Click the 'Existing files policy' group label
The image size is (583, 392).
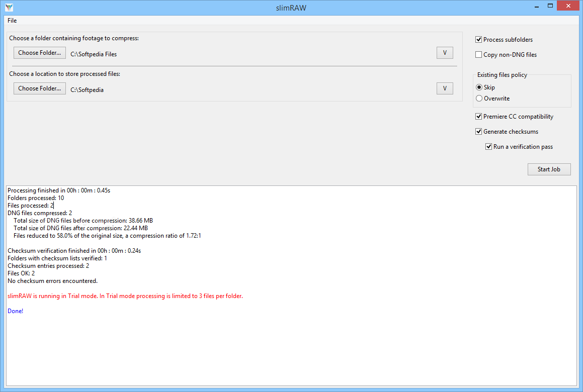[x=502, y=75]
